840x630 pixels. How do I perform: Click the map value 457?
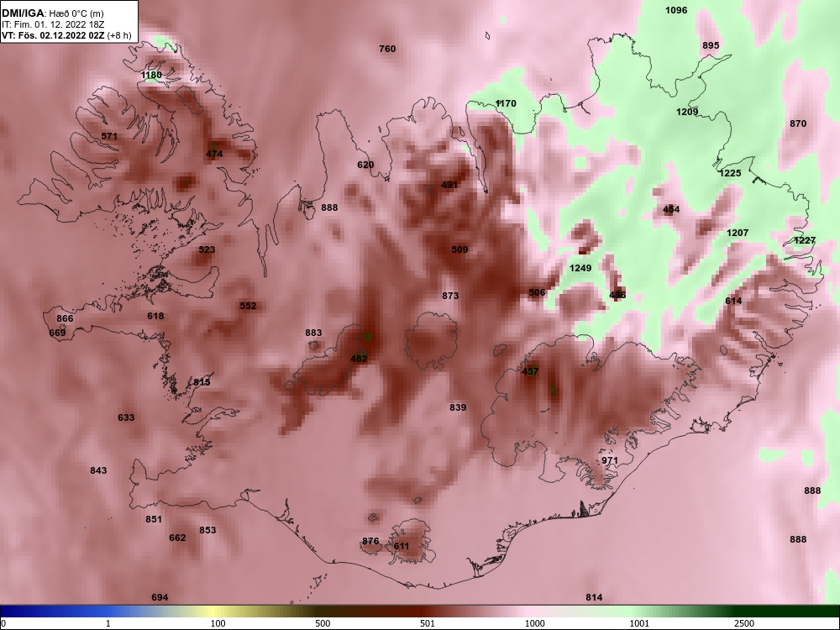(x=530, y=371)
